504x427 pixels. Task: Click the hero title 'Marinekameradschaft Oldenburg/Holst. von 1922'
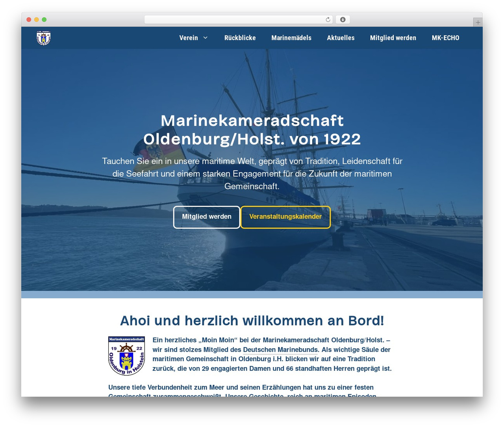click(x=252, y=130)
